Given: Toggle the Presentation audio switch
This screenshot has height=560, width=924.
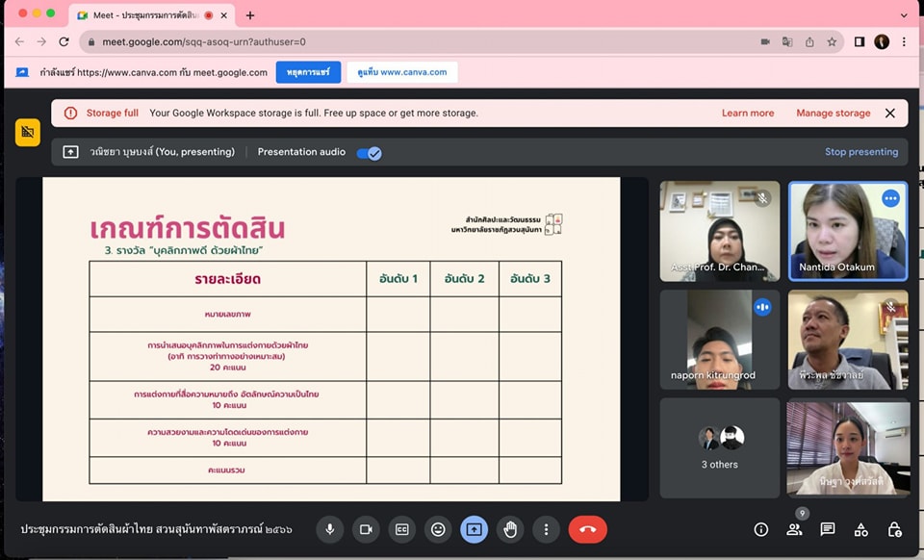Looking at the screenshot, I should 369,152.
